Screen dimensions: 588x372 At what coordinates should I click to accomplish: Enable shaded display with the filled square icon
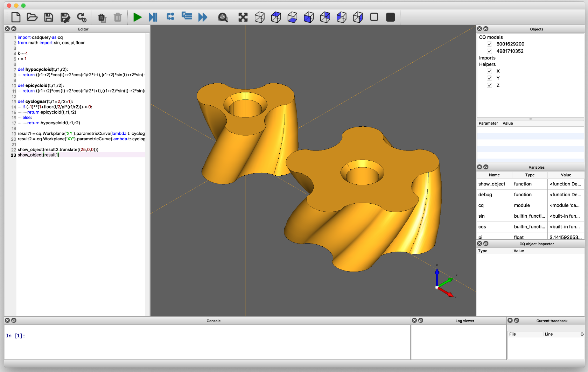point(391,16)
